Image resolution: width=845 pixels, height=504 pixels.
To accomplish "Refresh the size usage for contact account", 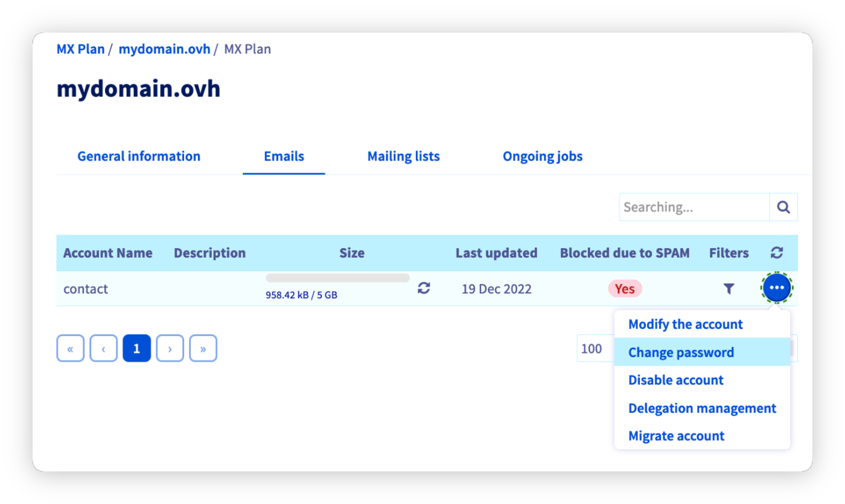I will [x=423, y=288].
